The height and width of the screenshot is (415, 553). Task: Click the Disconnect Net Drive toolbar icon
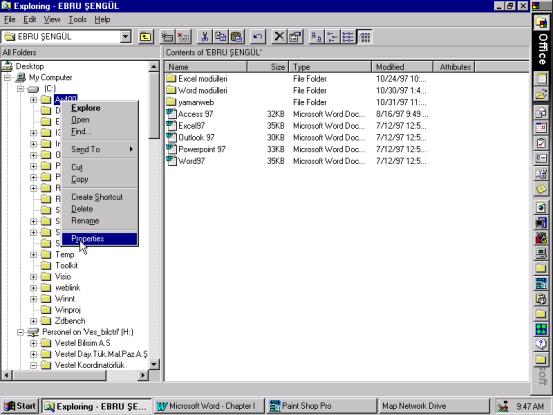(183, 37)
